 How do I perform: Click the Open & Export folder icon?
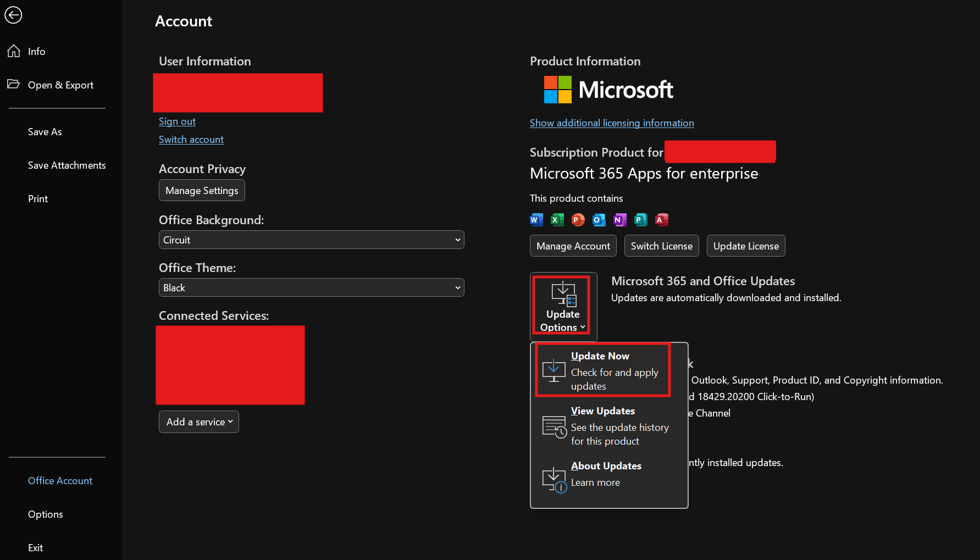tap(14, 84)
